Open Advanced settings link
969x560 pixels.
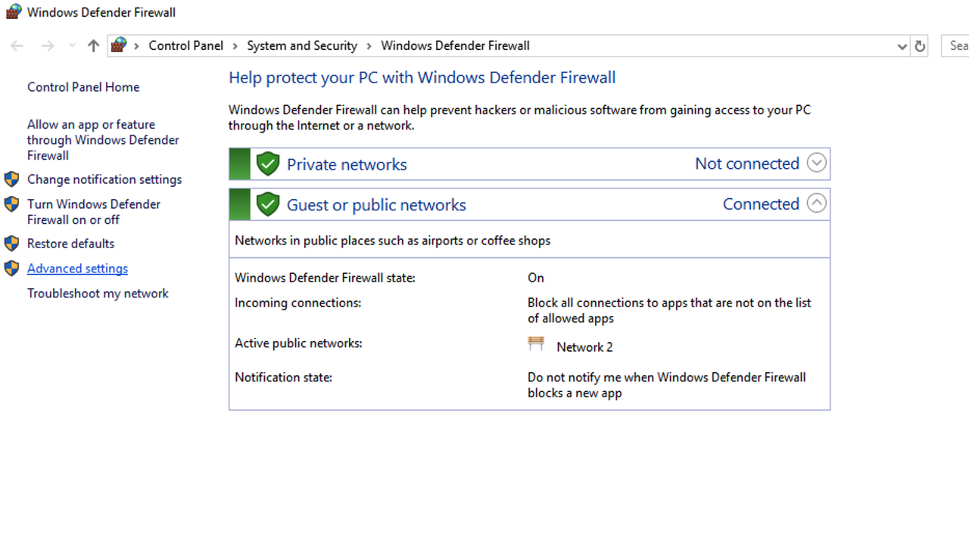click(x=77, y=269)
